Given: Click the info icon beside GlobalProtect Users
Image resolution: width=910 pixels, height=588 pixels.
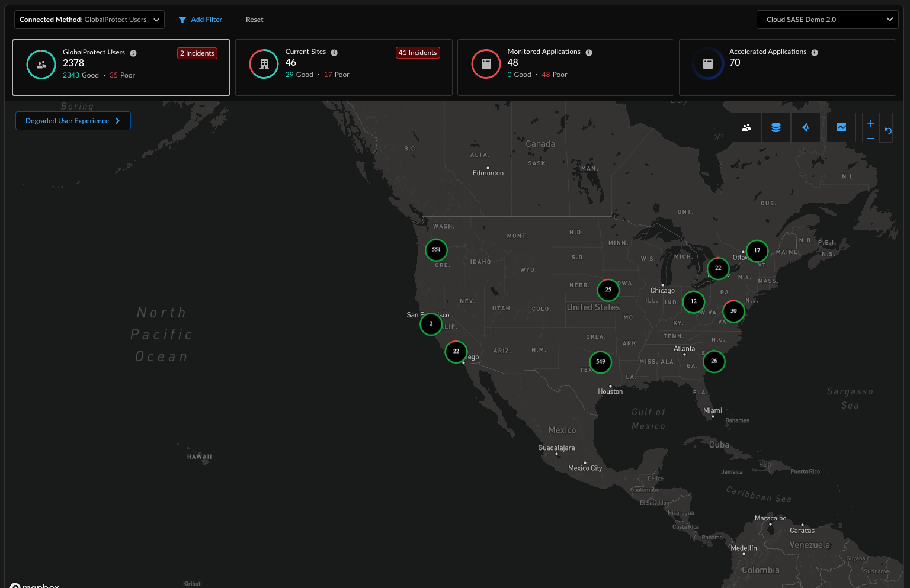Looking at the screenshot, I should [133, 53].
